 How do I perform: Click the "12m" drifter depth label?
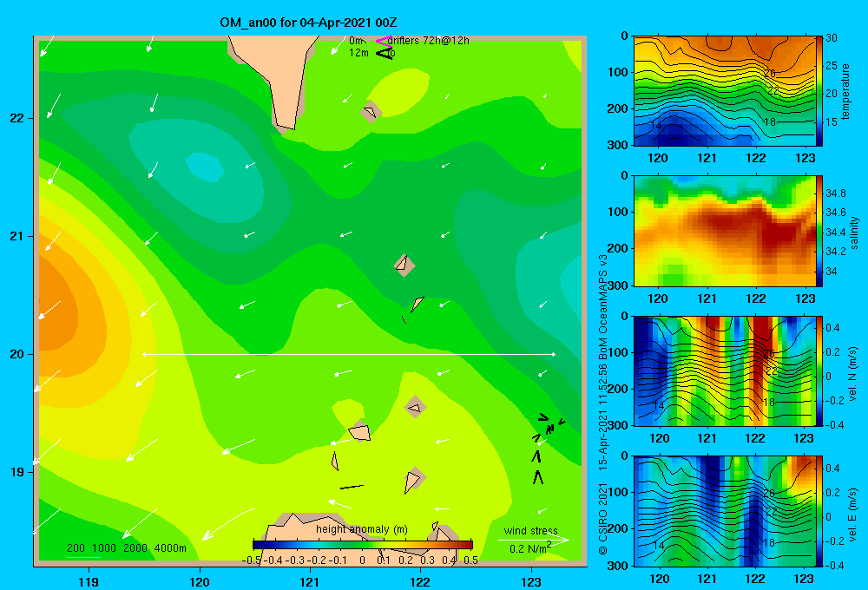coord(358,53)
